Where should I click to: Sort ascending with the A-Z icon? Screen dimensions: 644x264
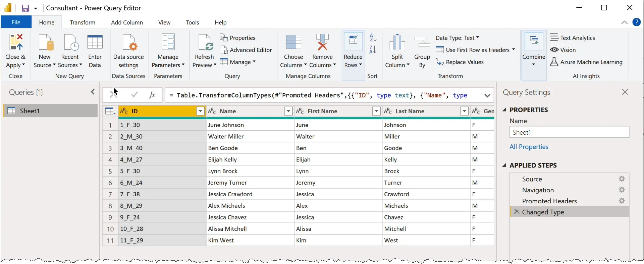tap(373, 38)
